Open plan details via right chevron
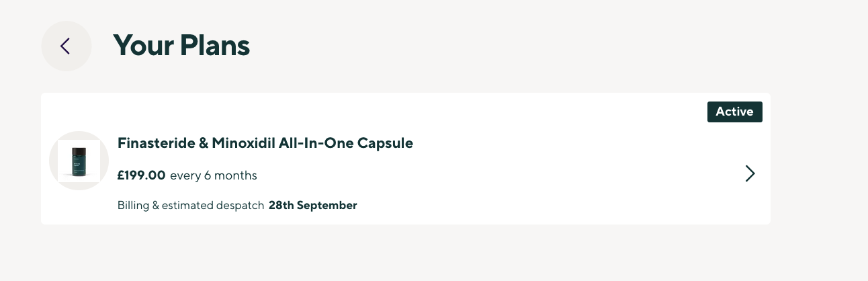 click(x=750, y=173)
